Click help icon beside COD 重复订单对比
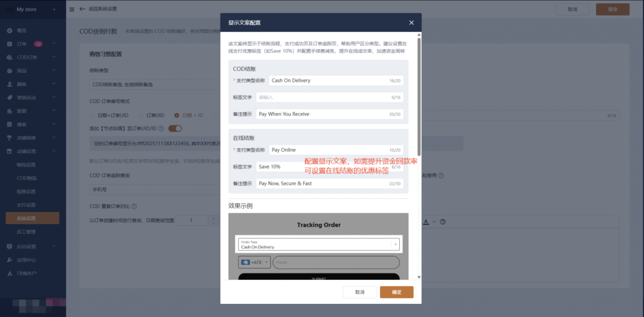 tap(134, 206)
